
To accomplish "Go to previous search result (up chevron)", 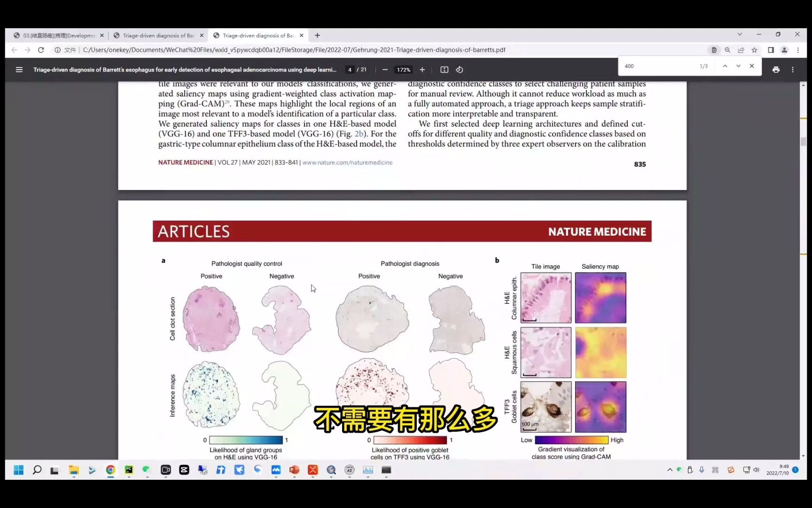I will [x=725, y=66].
